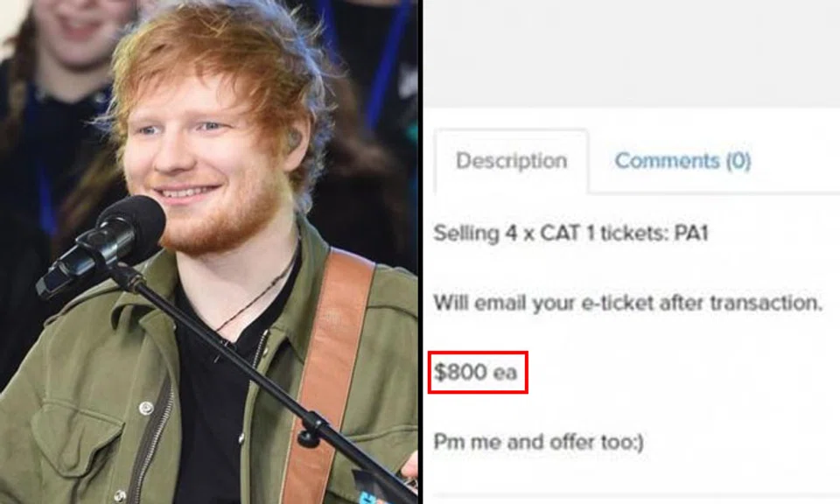Click the (0) comment count
The height and width of the screenshot is (504, 840).
pos(738,161)
